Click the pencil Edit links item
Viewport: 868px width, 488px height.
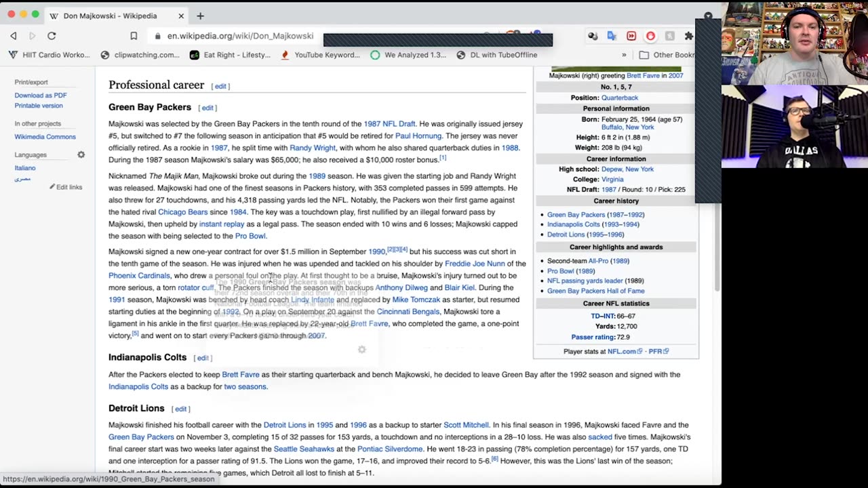pos(66,187)
